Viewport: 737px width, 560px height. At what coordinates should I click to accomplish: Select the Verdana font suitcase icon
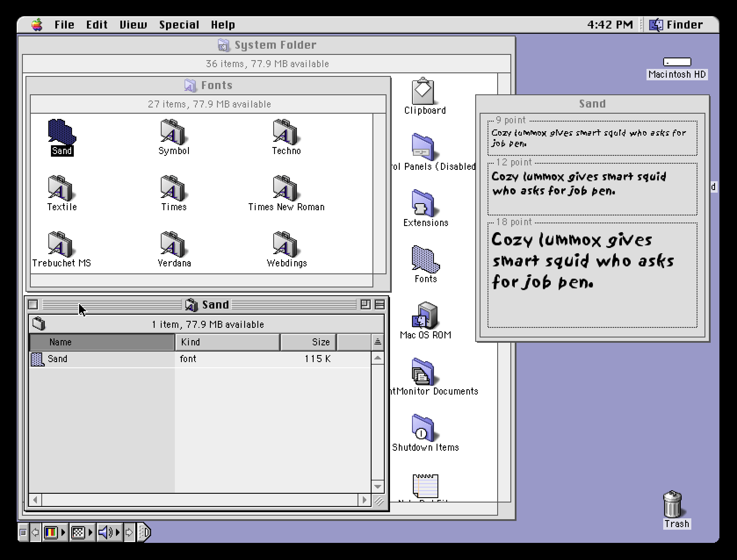pos(174,244)
